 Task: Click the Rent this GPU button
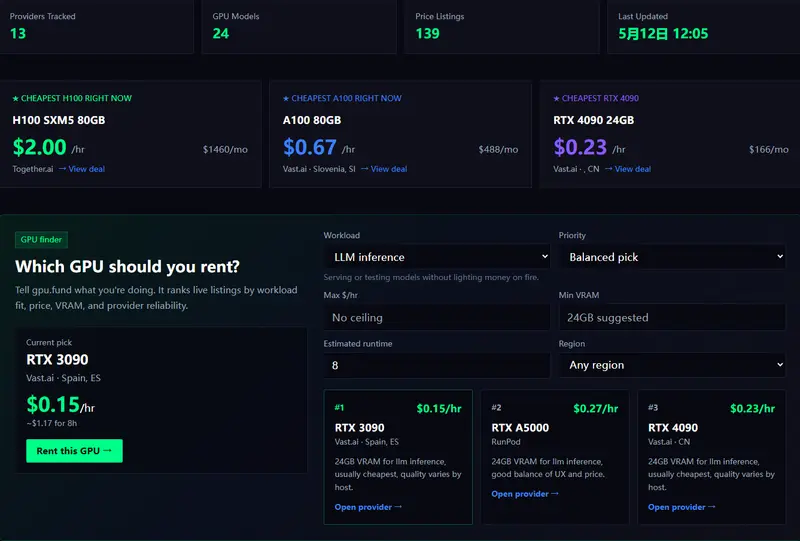pos(74,451)
